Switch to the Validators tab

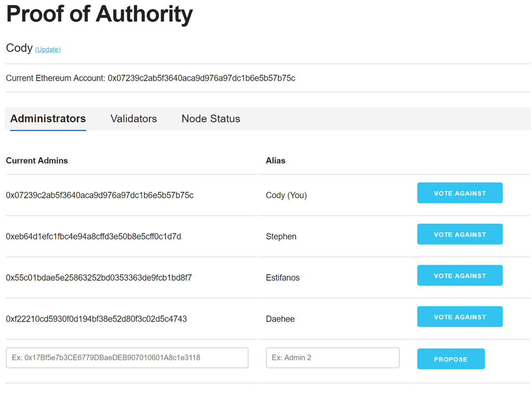[x=134, y=119]
